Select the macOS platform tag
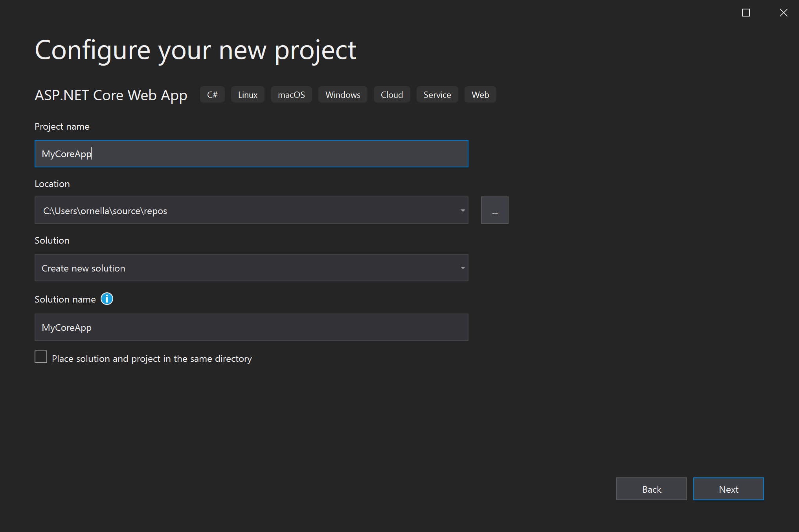Viewport: 799px width, 532px height. pos(291,94)
